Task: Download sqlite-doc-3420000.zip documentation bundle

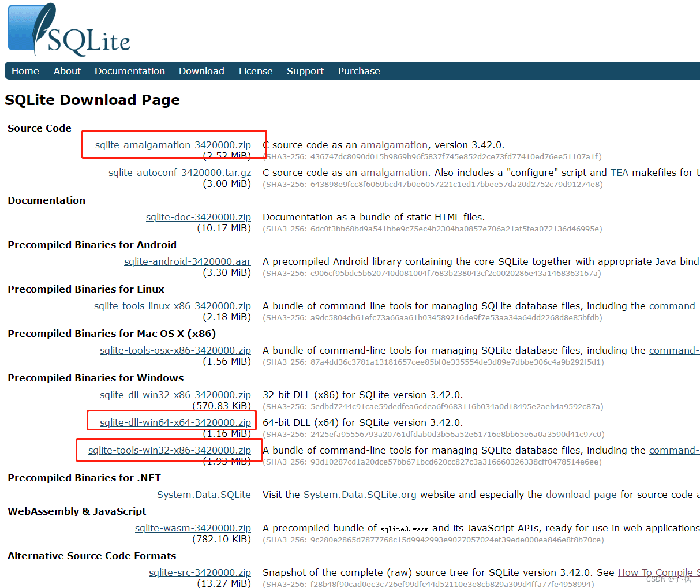Action: 199,216
